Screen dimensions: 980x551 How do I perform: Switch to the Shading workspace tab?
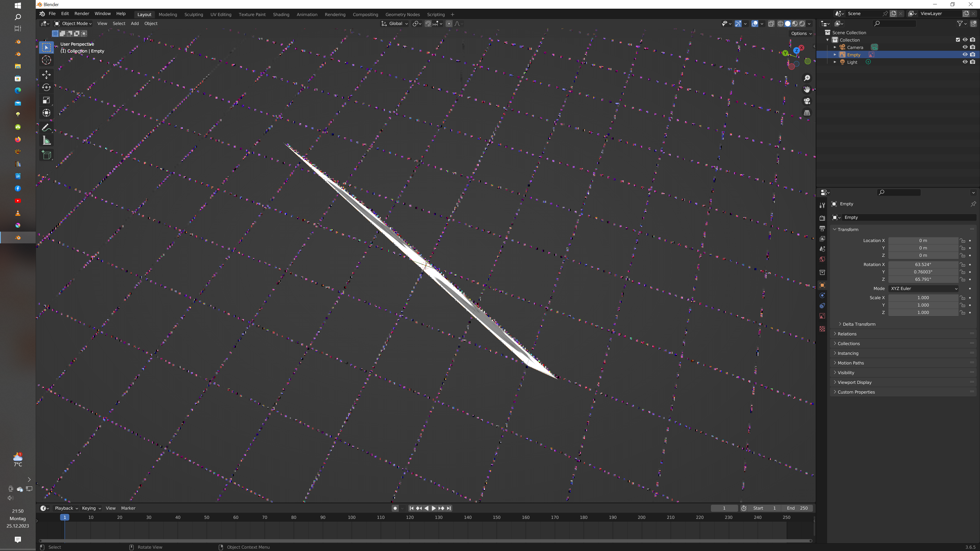281,15
